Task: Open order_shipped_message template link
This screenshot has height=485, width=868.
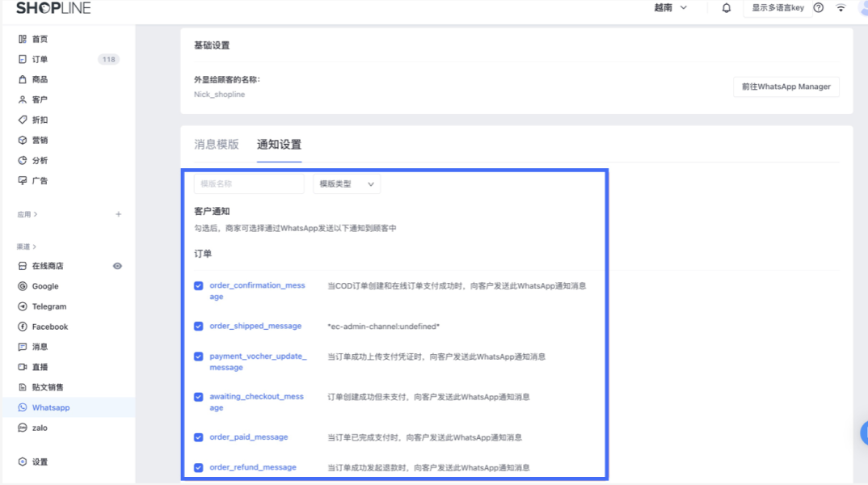Action: click(x=255, y=326)
